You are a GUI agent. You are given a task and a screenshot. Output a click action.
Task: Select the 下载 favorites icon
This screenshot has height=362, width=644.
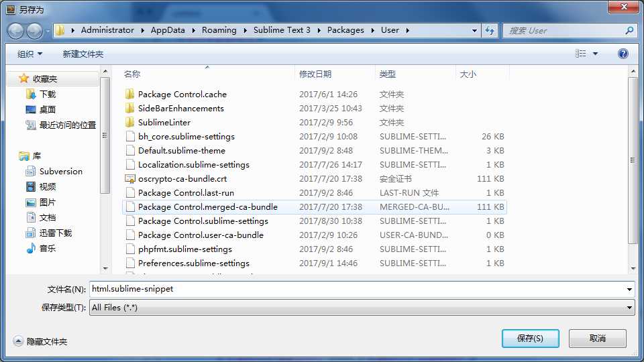click(31, 95)
